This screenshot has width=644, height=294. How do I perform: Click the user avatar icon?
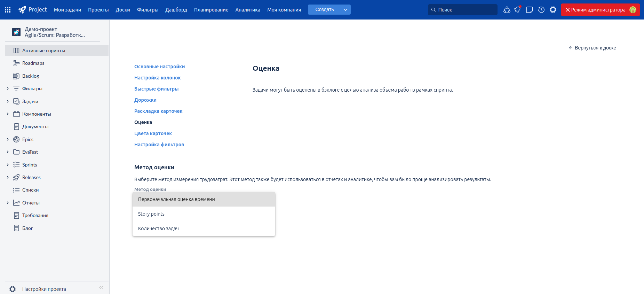(x=633, y=10)
